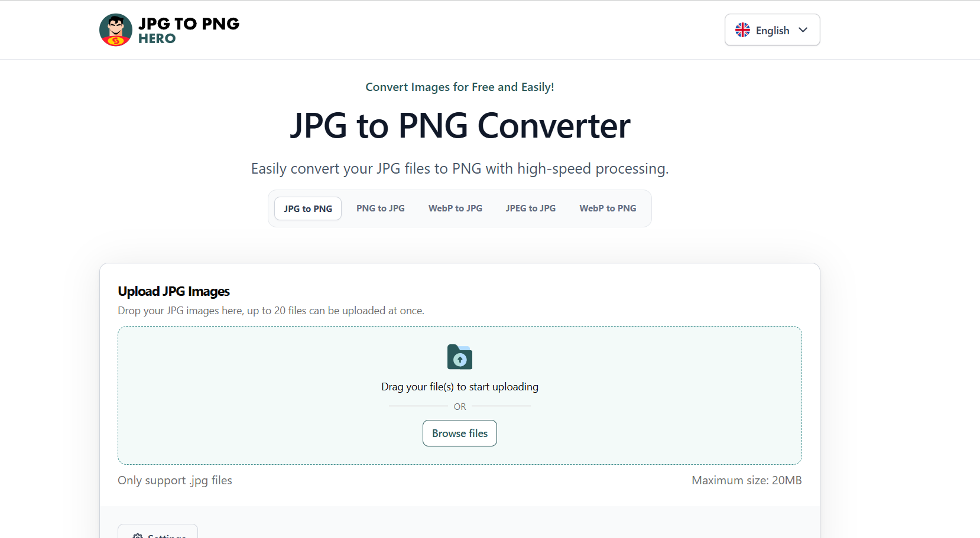Click the "JPG to PNG Converter" main heading

click(x=460, y=126)
